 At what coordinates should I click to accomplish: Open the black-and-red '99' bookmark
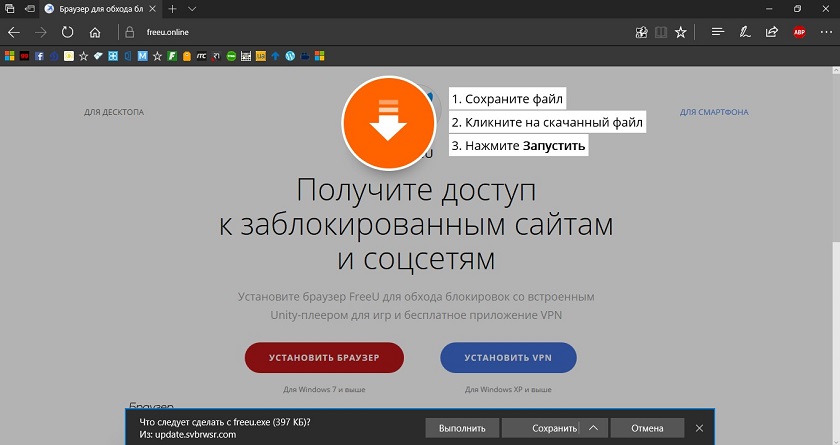pos(24,56)
